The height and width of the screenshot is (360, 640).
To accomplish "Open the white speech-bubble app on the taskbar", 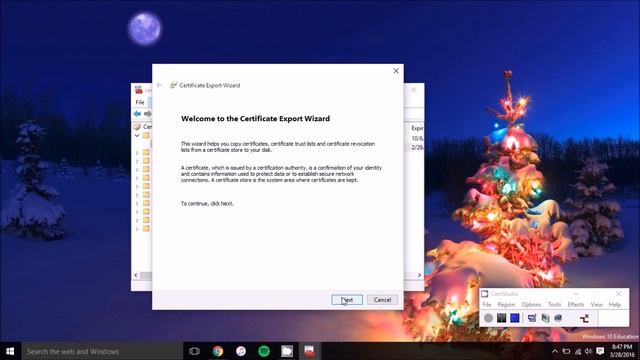I will tap(287, 351).
